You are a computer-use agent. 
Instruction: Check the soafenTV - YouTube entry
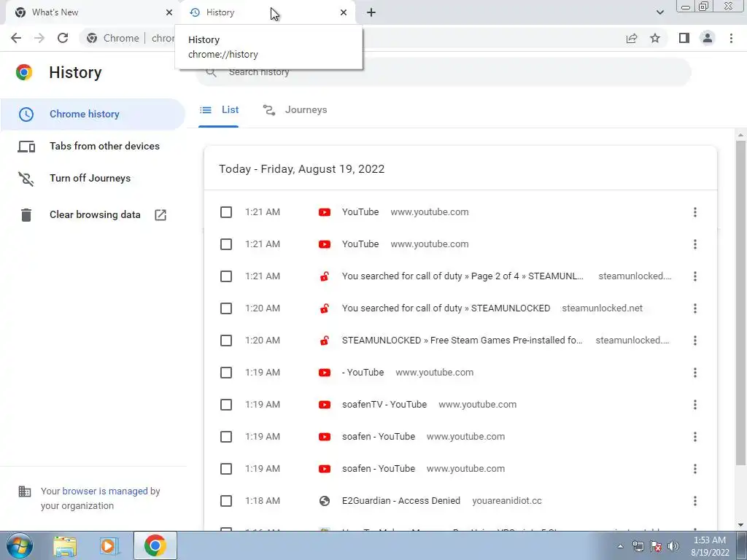(226, 405)
